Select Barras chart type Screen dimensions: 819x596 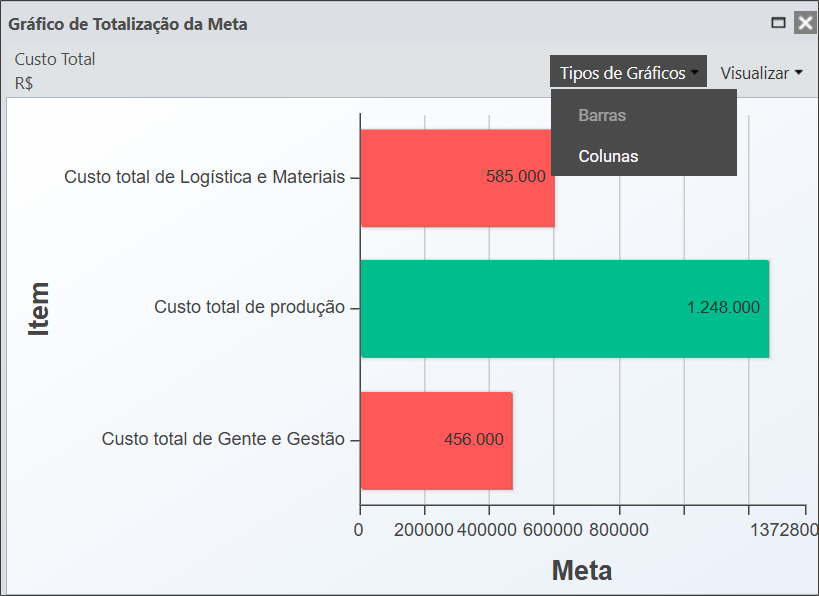point(602,115)
